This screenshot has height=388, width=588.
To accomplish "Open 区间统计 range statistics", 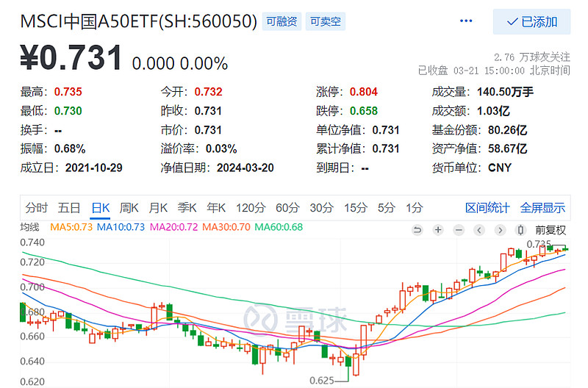I will pyautogui.click(x=487, y=208).
